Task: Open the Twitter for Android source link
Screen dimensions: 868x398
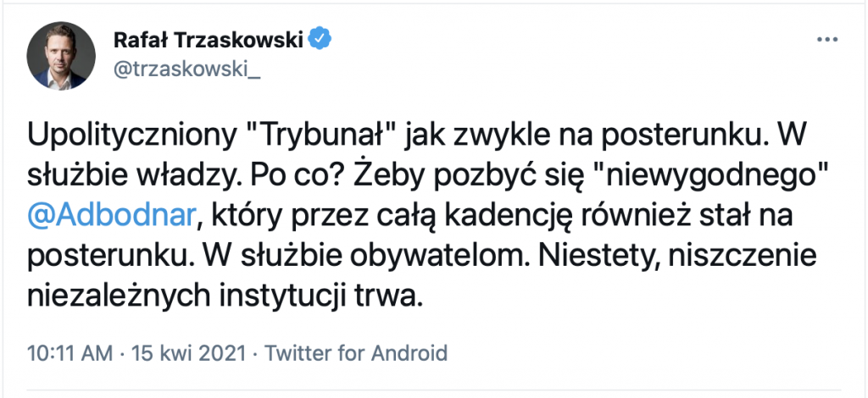Action: (359, 351)
